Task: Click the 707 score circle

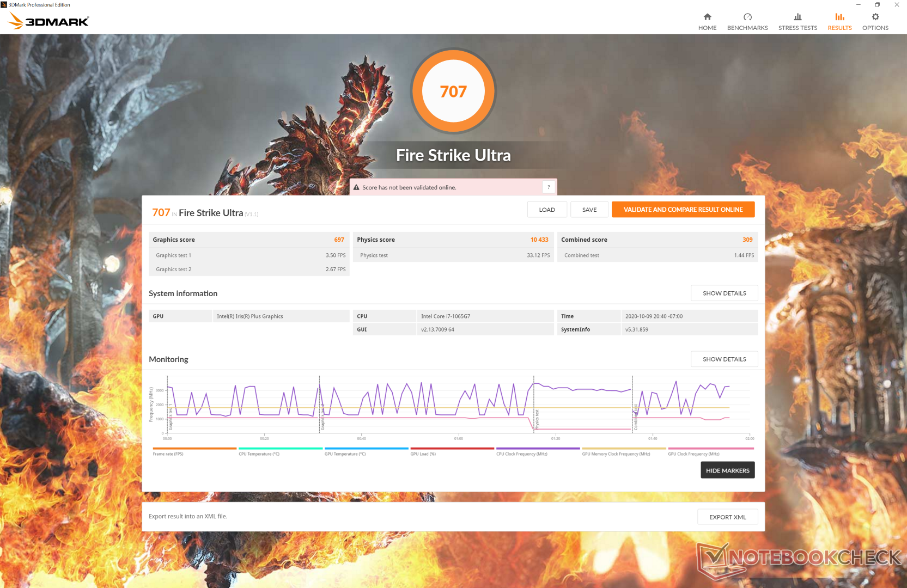Action: click(x=453, y=91)
